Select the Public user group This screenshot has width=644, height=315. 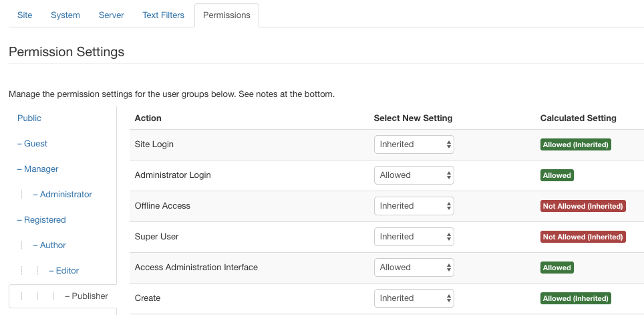(29, 118)
